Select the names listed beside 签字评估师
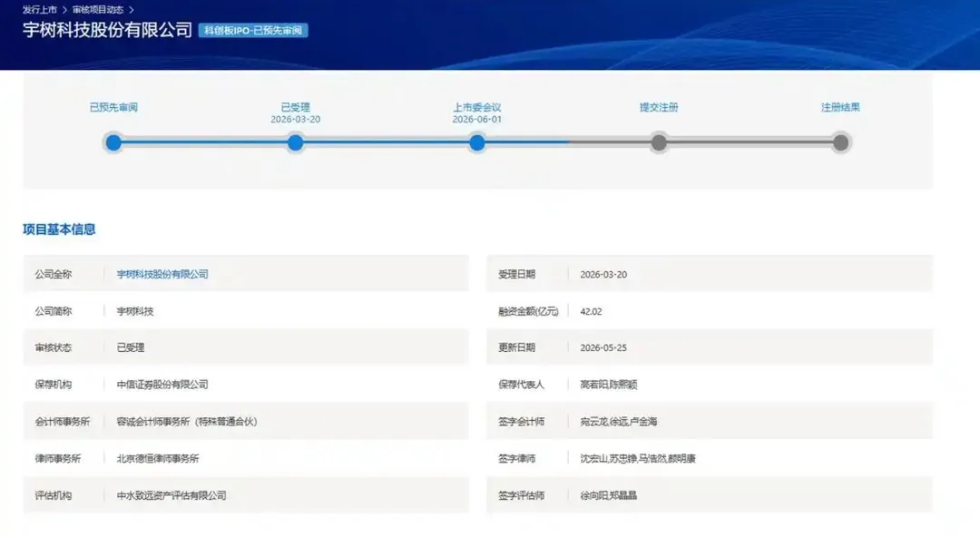980x537 pixels. pos(609,495)
